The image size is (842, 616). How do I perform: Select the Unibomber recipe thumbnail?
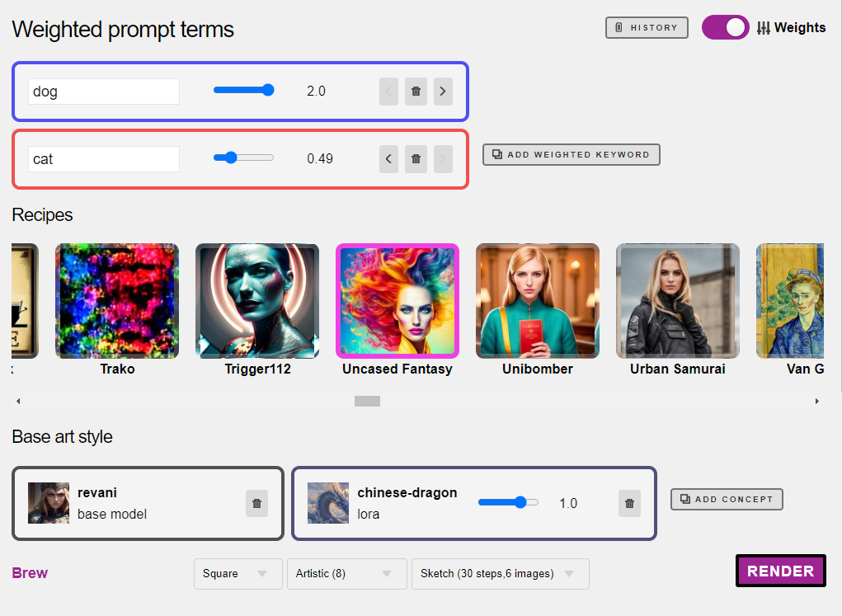(x=538, y=301)
